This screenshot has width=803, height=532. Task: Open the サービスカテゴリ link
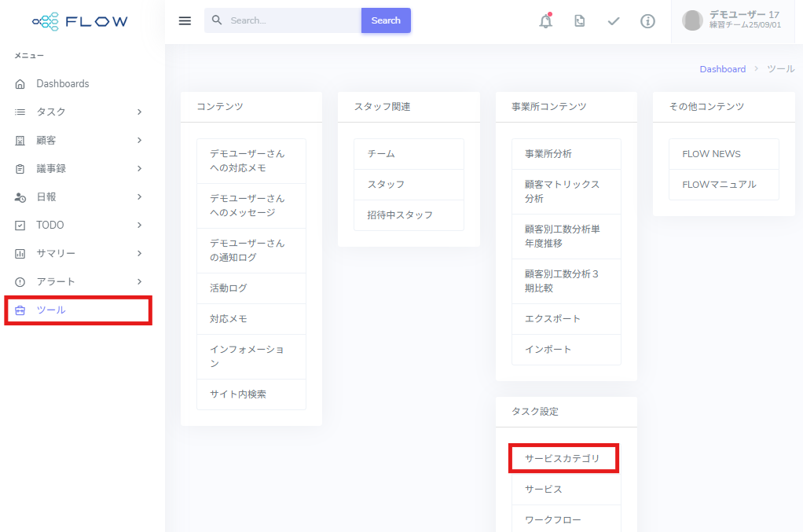pos(562,458)
